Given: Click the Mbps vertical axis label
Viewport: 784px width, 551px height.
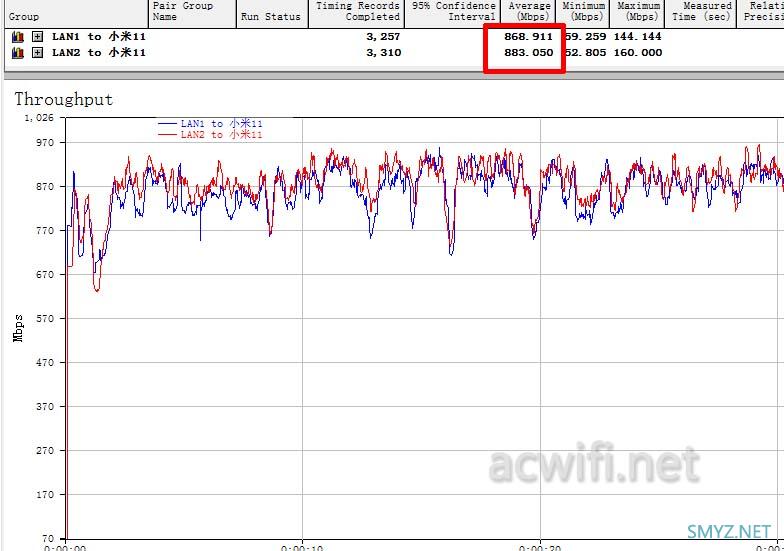Looking at the screenshot, I should pyautogui.click(x=18, y=328).
